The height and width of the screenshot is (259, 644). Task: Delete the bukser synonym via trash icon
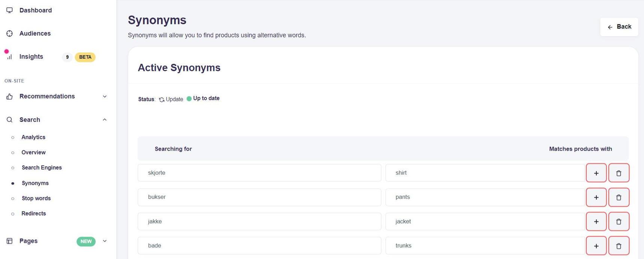click(619, 198)
